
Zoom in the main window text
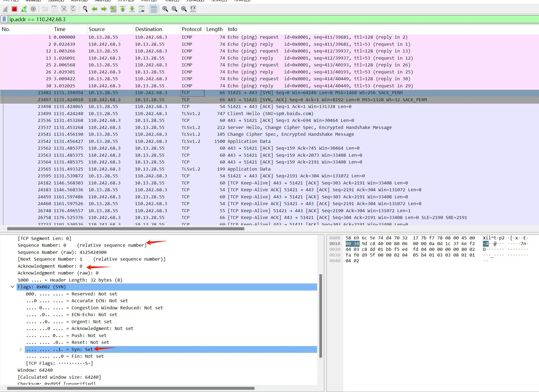coord(165,9)
